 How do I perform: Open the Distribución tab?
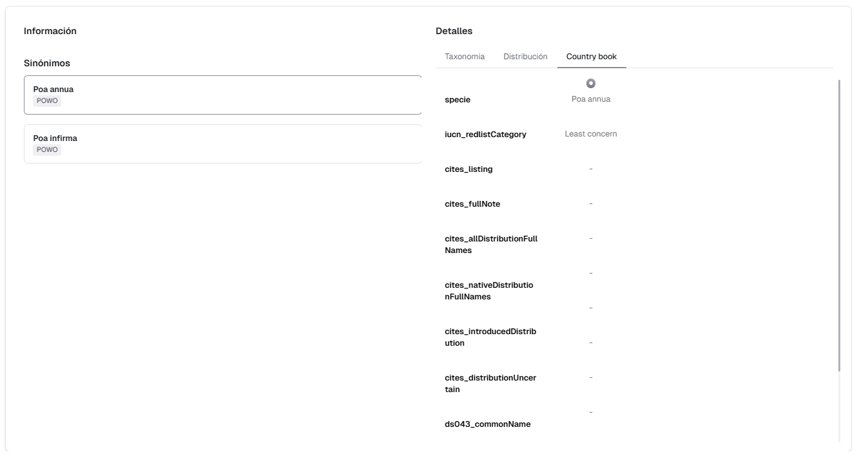(525, 57)
